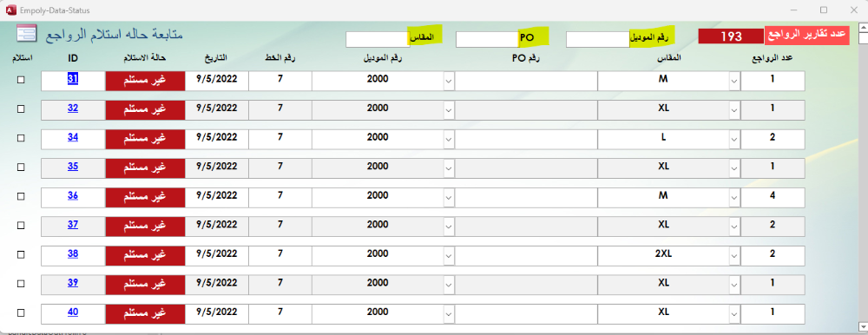
Task: Click the form icon beside the Arabic title
Action: [26, 34]
